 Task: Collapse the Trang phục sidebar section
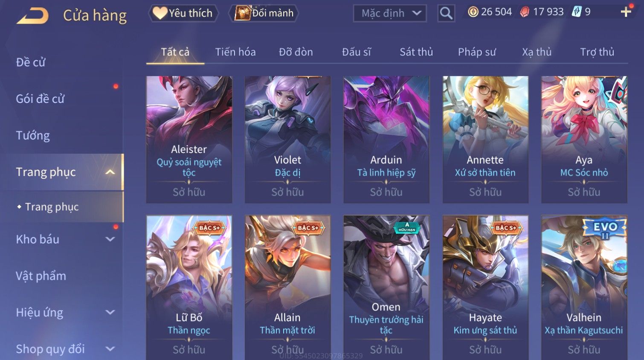tap(110, 172)
